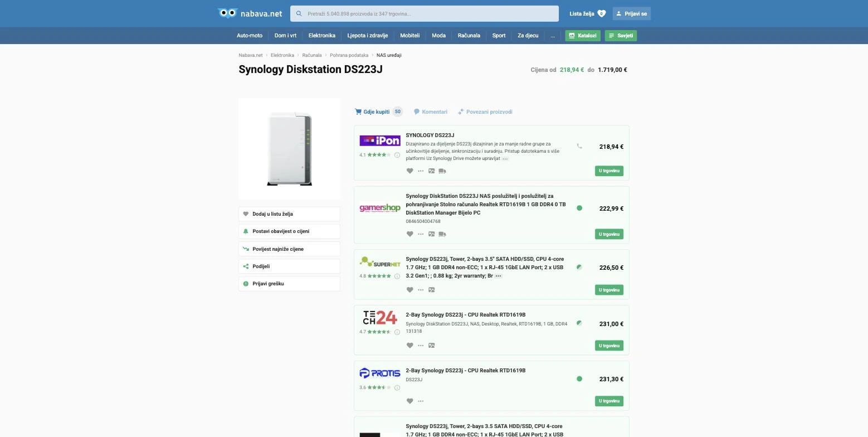868x437 pixels.
Task: Open Supernet store rating info icon
Action: coord(397,276)
